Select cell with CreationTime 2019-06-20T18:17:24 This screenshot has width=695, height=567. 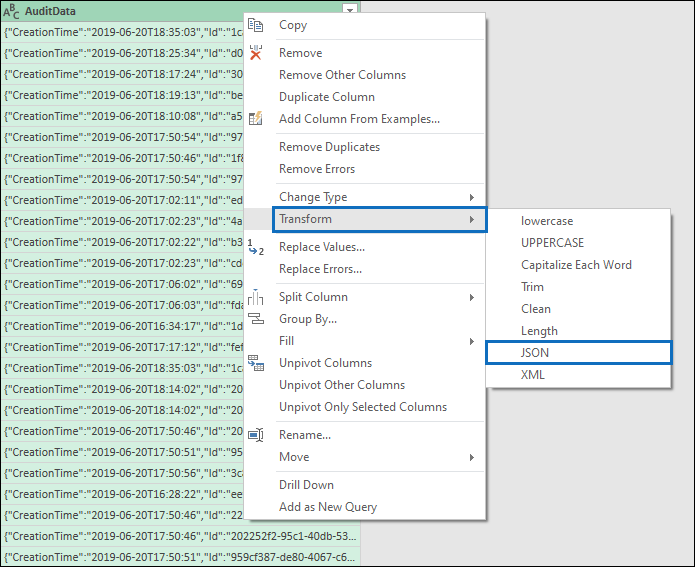123,74
